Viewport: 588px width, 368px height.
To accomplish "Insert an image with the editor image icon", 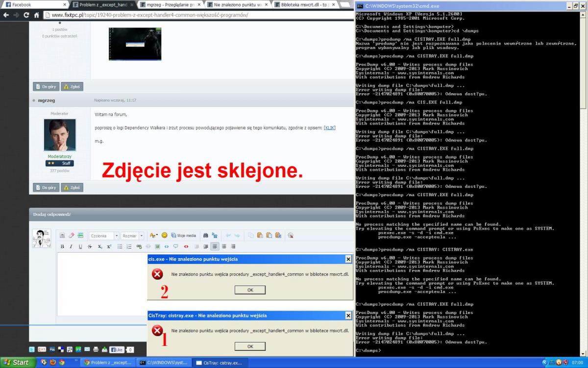I will [157, 246].
